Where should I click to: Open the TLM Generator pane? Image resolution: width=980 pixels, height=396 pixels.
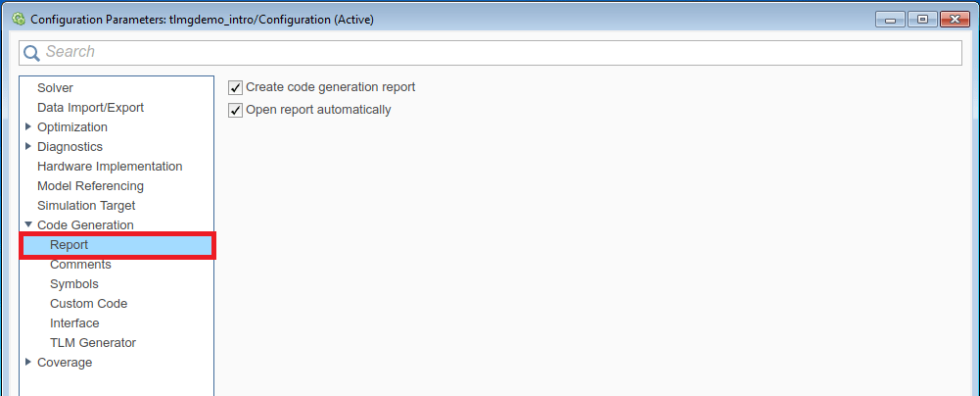tap(93, 343)
